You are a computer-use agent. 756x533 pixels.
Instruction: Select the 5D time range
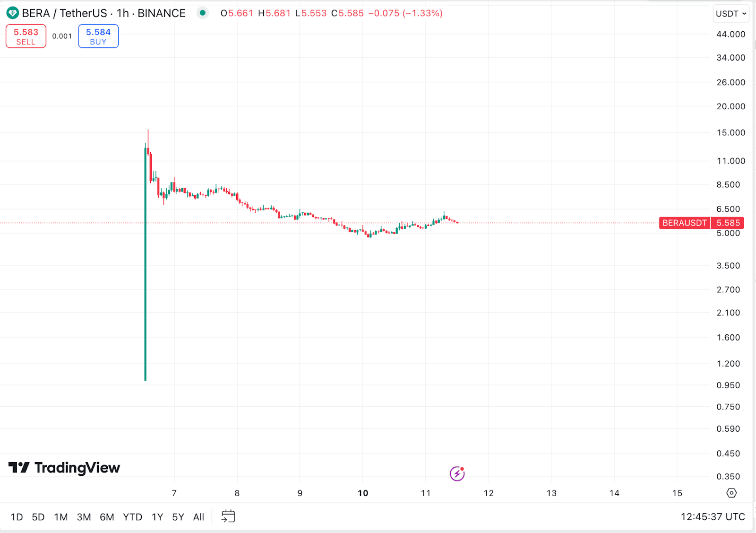pos(38,517)
